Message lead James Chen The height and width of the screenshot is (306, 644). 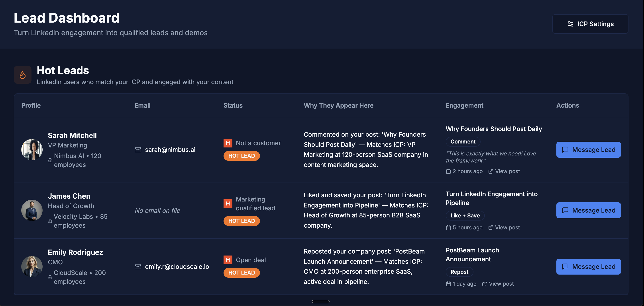588,210
